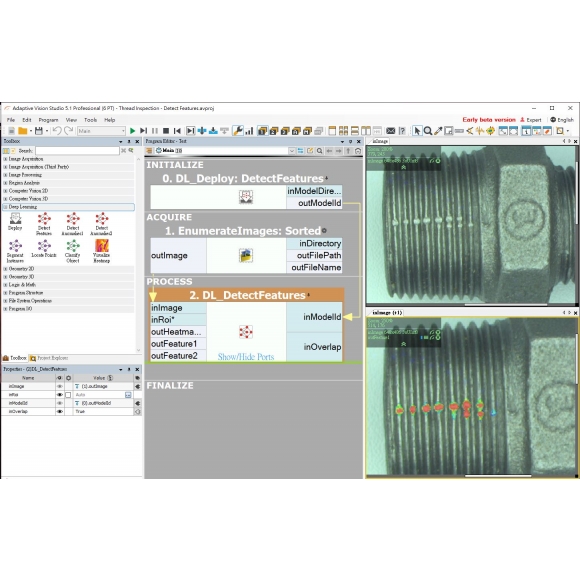Click the Deploy filter in Deep Learning toolbox
Screen dimensions: 580x580
15,221
